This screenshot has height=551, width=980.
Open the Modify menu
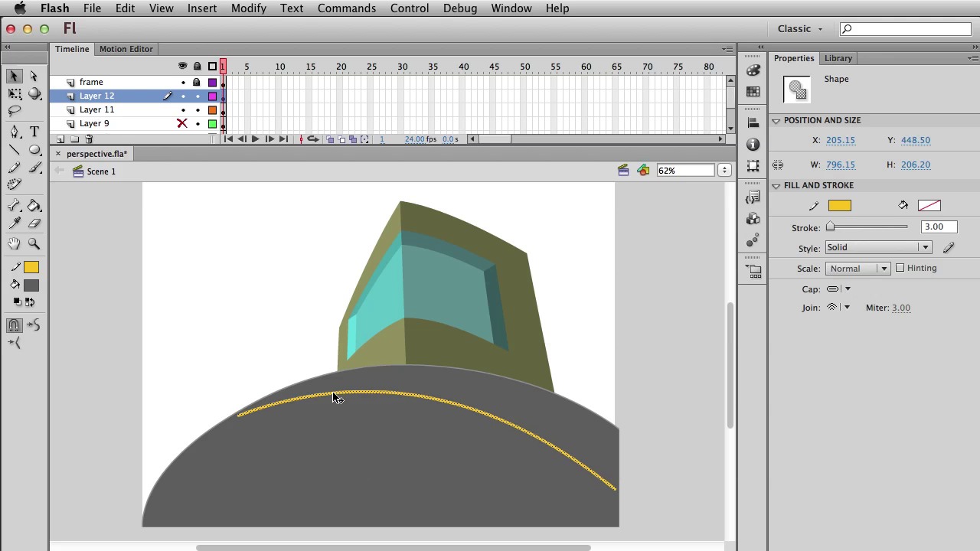coord(248,8)
